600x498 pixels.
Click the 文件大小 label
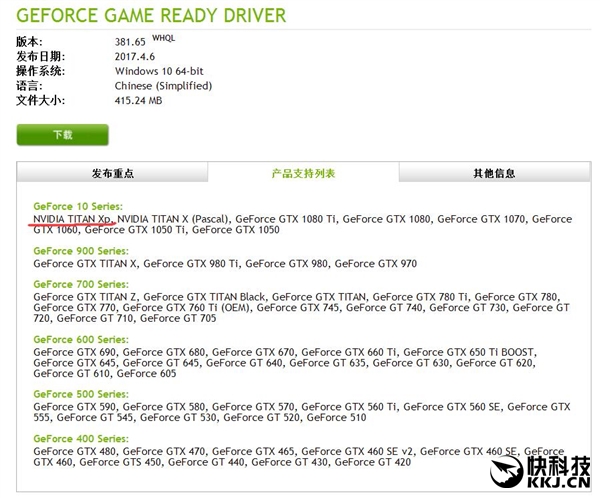(40, 101)
